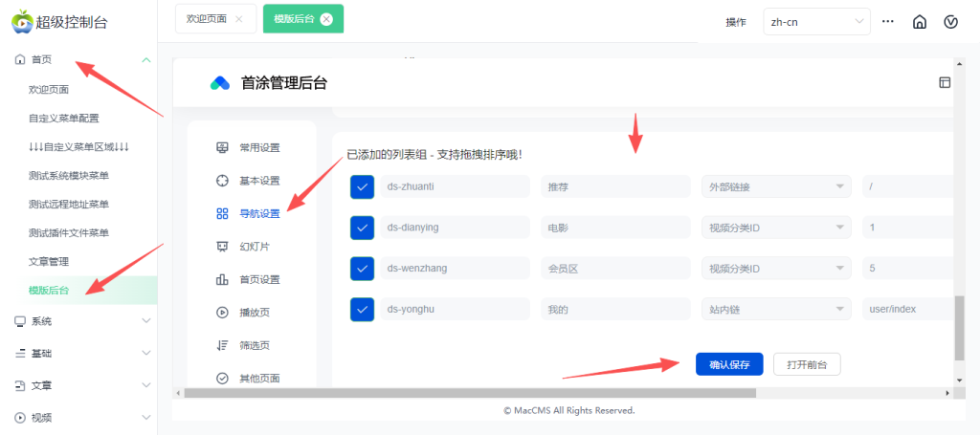Uncheck the ds-zhuanti row checkbox

click(x=362, y=186)
